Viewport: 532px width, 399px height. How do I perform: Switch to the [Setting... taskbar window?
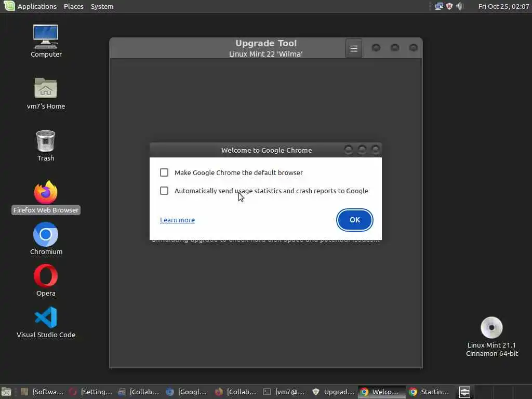tap(90, 392)
